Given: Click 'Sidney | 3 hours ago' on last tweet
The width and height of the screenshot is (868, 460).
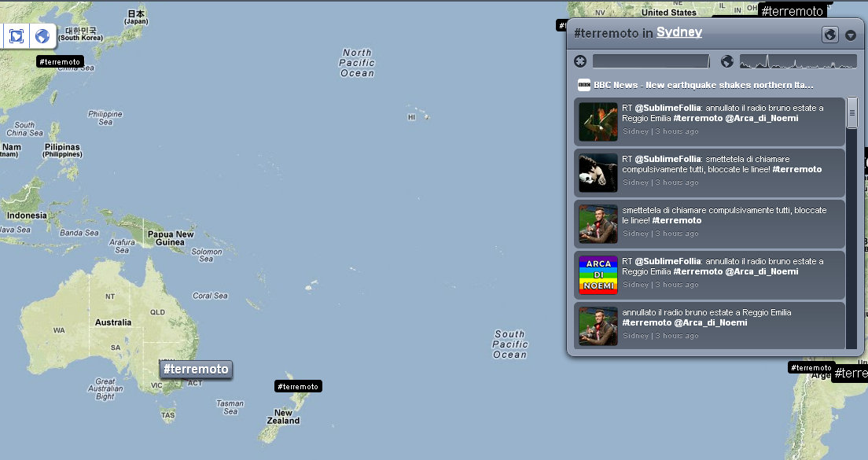Looking at the screenshot, I should (x=660, y=336).
